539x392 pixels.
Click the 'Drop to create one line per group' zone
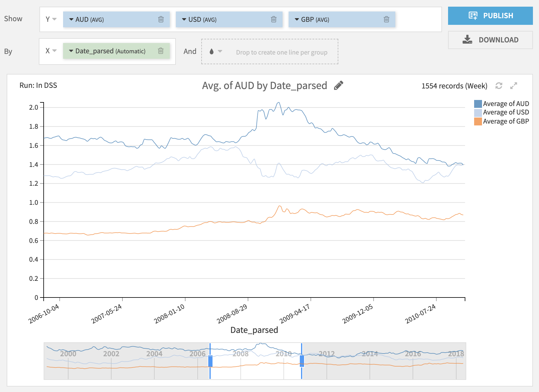(x=270, y=51)
